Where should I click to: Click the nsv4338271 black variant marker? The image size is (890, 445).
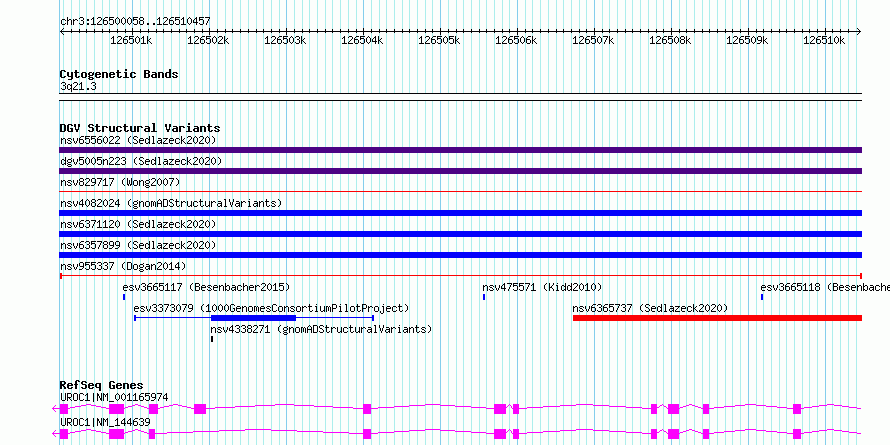pyautogui.click(x=212, y=339)
